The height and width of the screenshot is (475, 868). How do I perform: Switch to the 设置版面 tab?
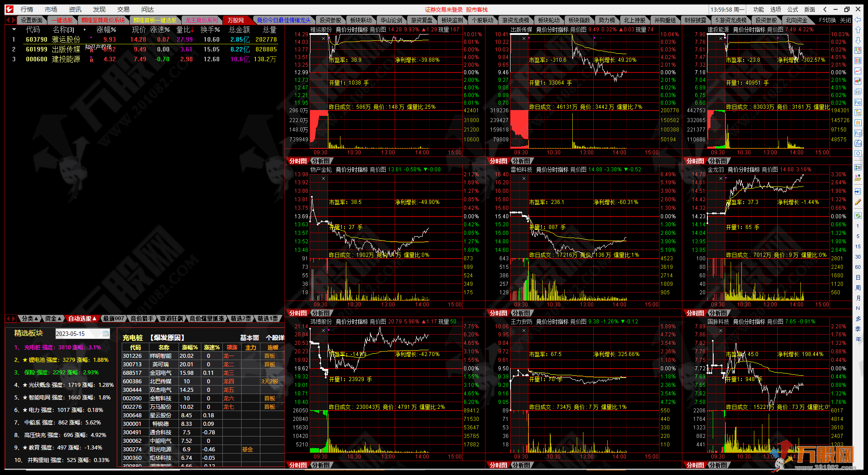[31, 20]
